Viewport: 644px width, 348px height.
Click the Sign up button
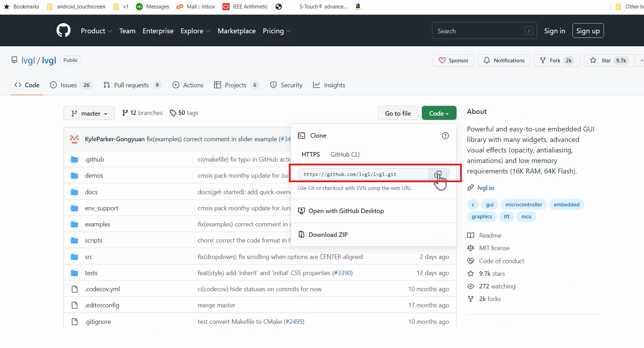[588, 31]
